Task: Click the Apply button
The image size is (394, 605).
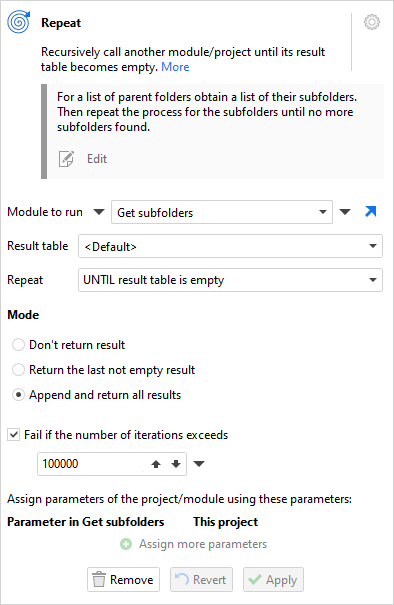Action: pos(273,580)
